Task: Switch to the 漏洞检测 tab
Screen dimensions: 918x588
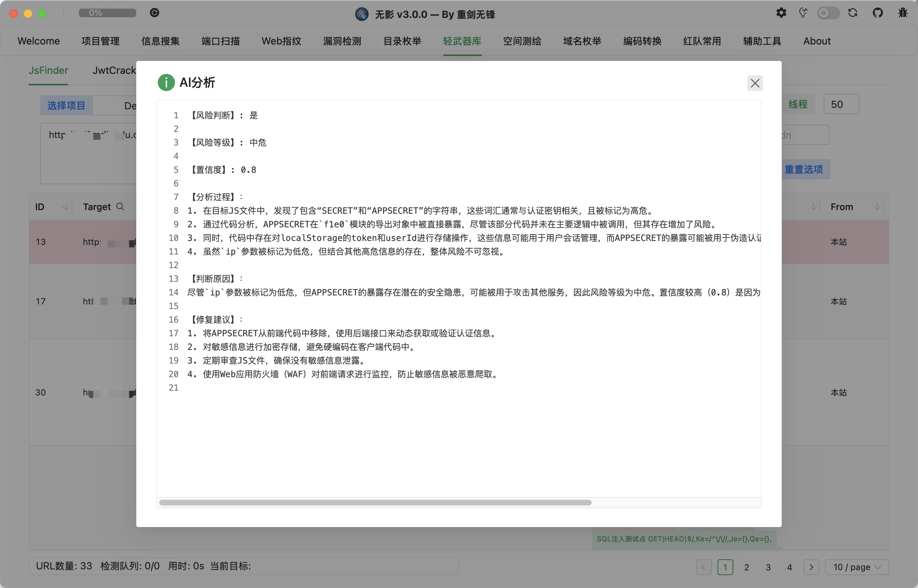Action: tap(342, 41)
